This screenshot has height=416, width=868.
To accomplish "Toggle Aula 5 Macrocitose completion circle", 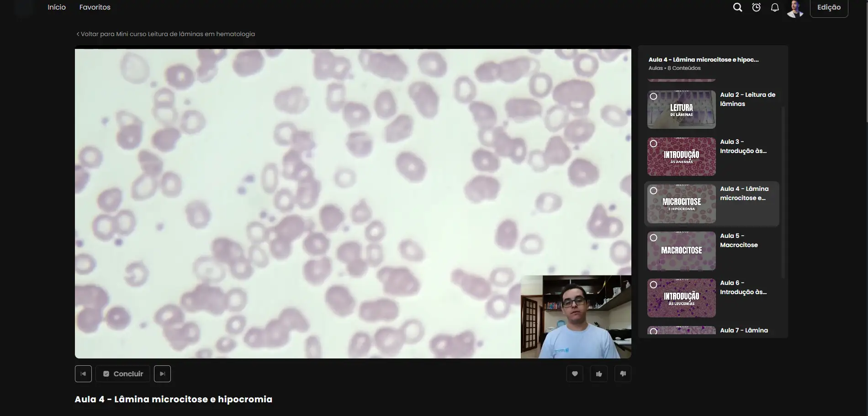I will coord(654,237).
